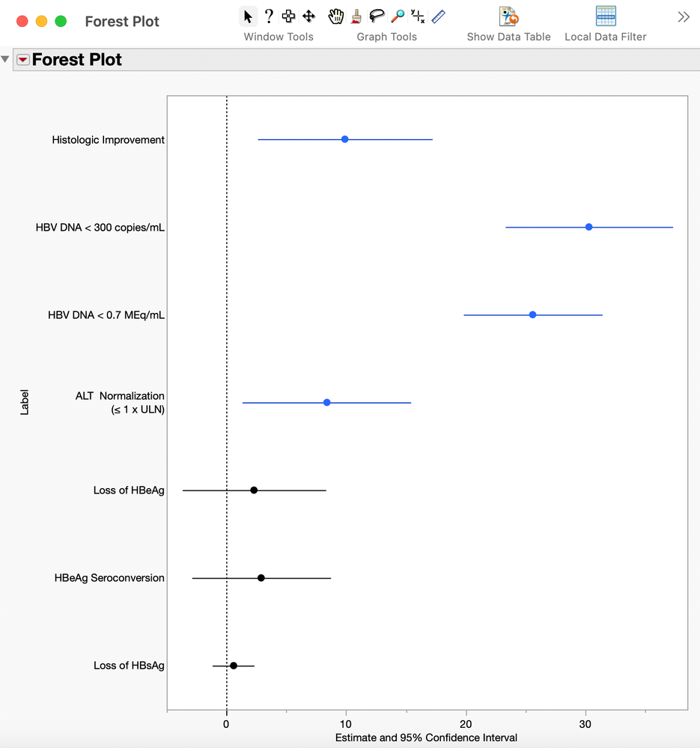Select the brush tool
This screenshot has height=748, width=700.
[x=356, y=16]
